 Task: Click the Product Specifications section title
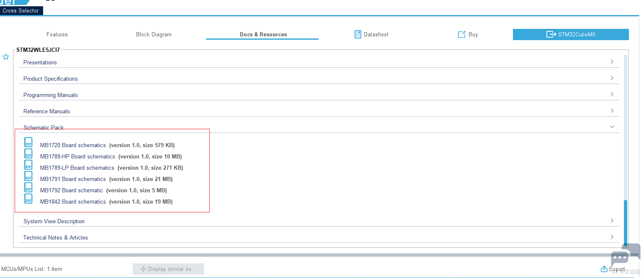click(51, 79)
